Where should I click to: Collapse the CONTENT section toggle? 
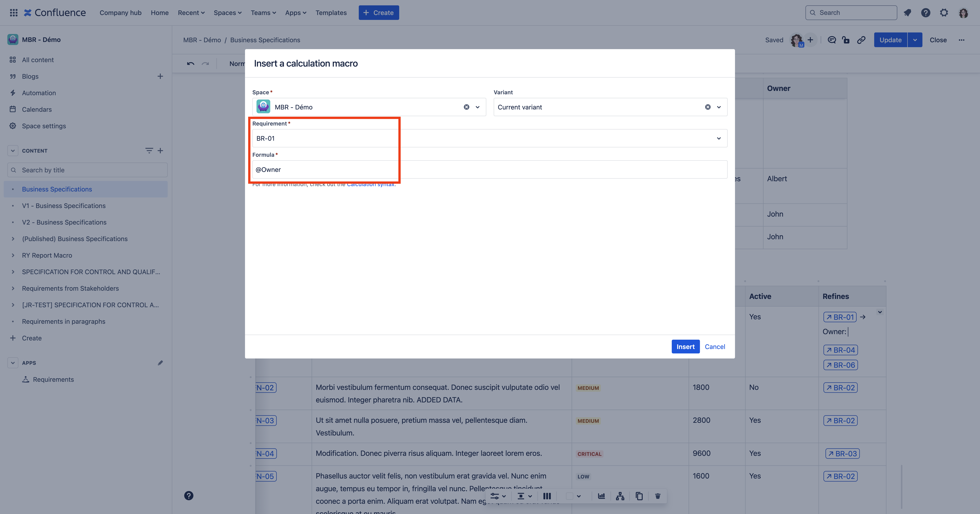13,151
